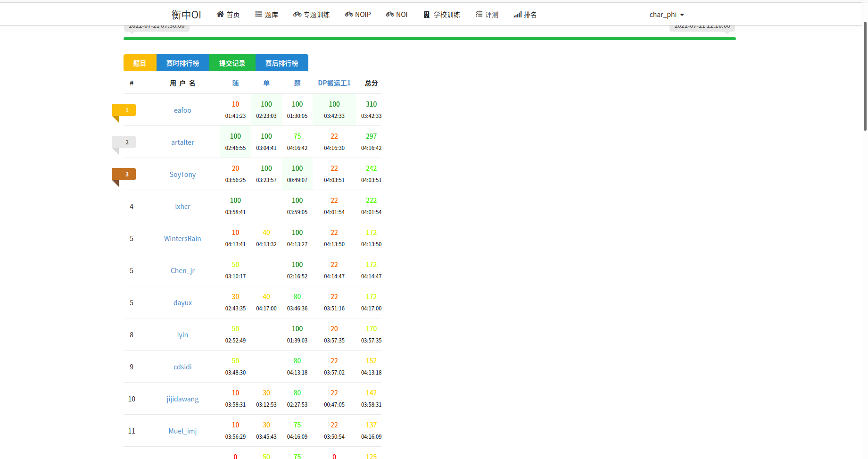Click lxhcr's 100 score at 03:58:41
This screenshot has height=459, width=868.
235,200
